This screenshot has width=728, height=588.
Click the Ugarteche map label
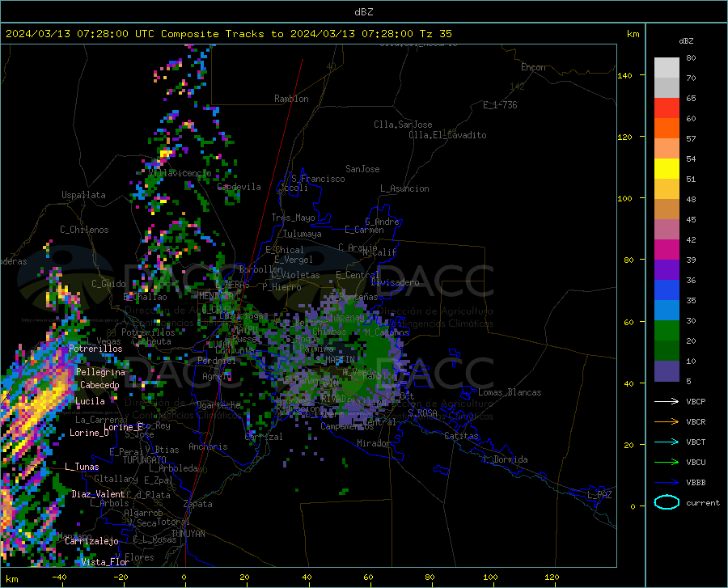[218, 405]
